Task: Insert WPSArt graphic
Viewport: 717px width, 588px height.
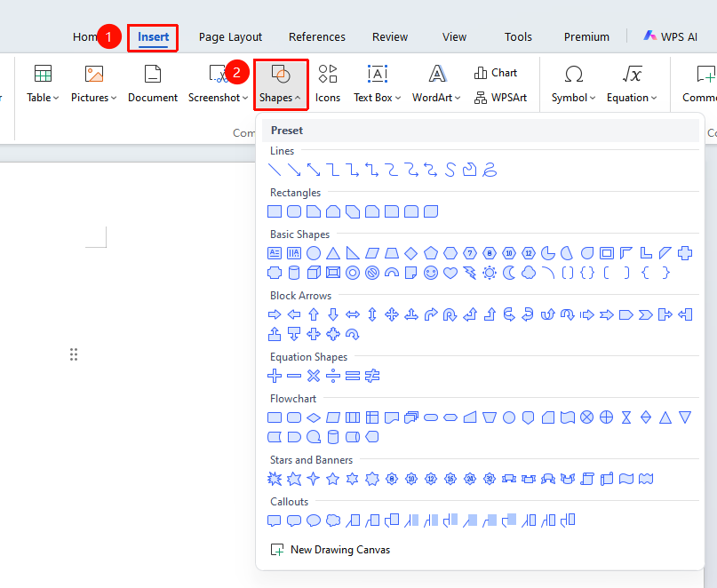Action: pos(500,98)
